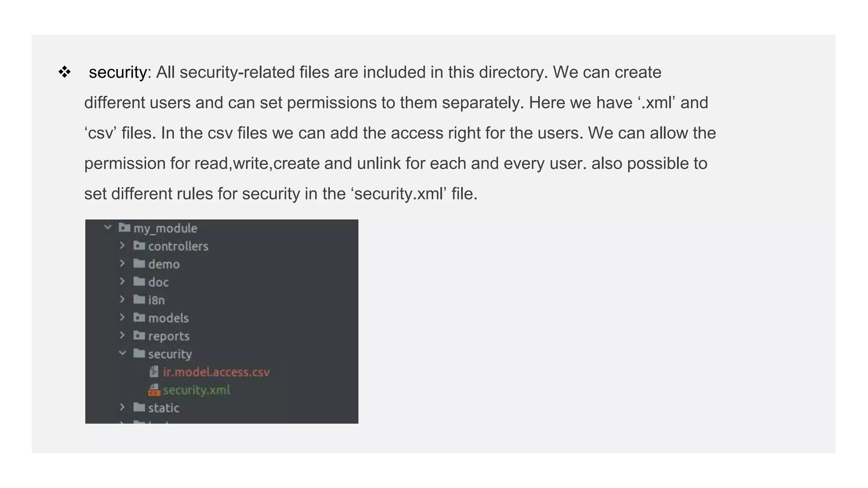Click the reports folder icon
Screen dimensions: 868x488
tap(139, 336)
